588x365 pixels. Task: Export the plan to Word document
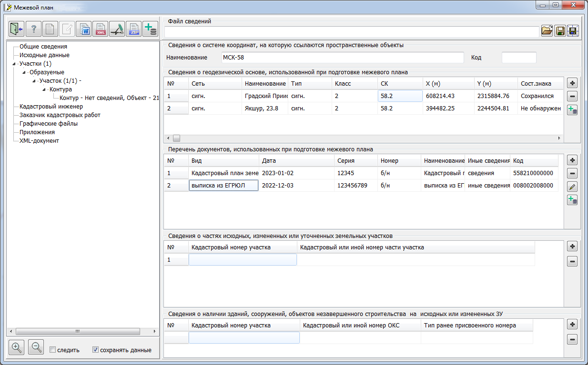[x=84, y=29]
